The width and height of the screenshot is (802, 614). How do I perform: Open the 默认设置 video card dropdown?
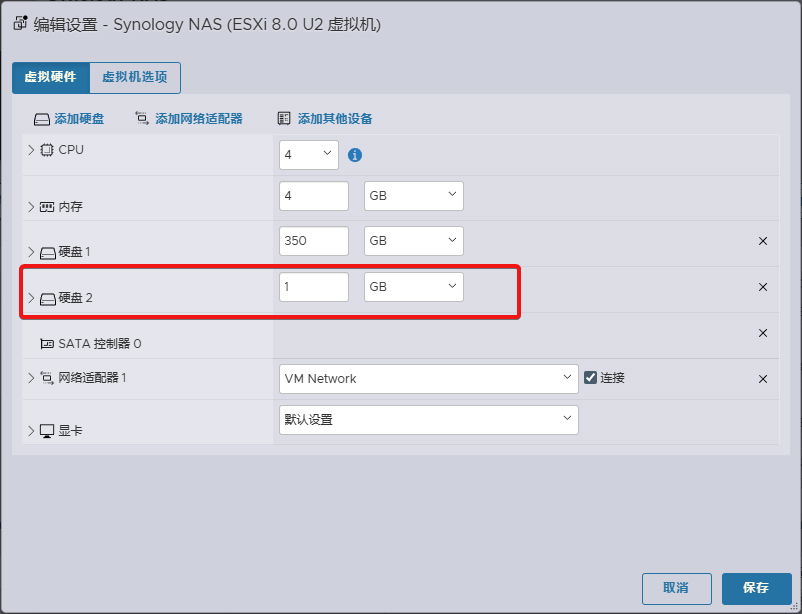(x=429, y=420)
